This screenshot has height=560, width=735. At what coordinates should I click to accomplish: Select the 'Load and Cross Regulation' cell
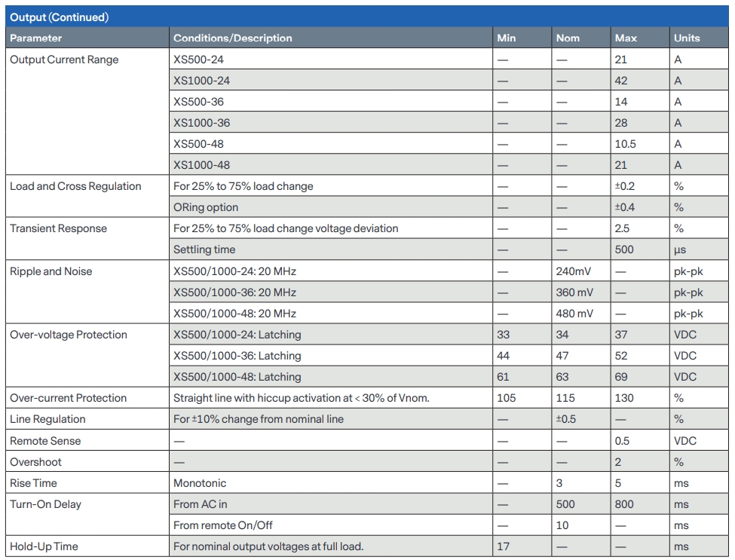click(75, 186)
